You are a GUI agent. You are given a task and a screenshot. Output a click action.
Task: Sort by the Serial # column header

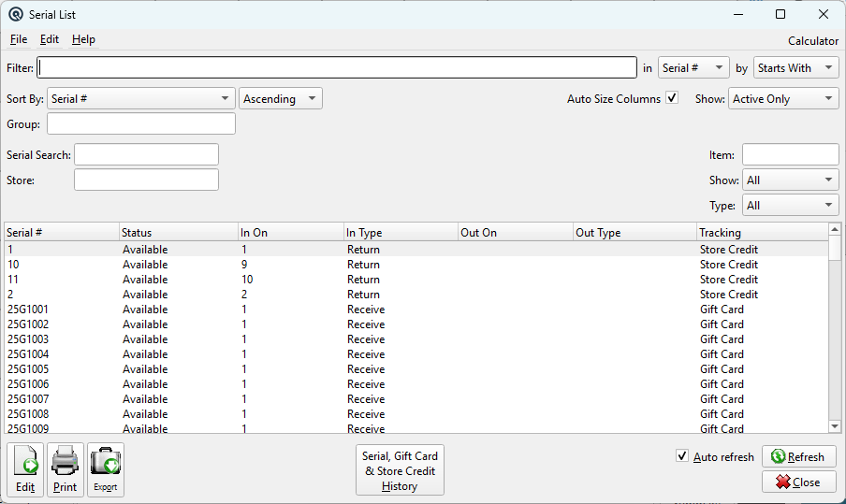tap(62, 232)
